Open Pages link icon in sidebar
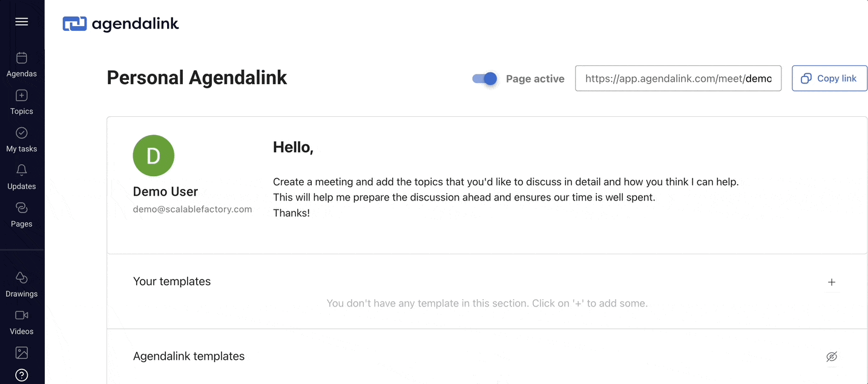Screen dimensions: 868x384 pos(22,208)
